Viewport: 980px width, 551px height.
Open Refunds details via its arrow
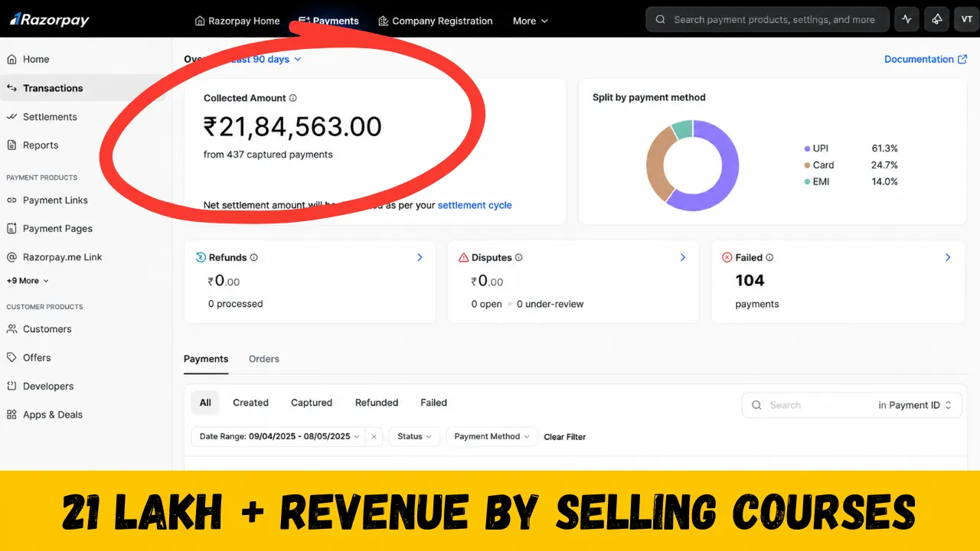(x=420, y=258)
